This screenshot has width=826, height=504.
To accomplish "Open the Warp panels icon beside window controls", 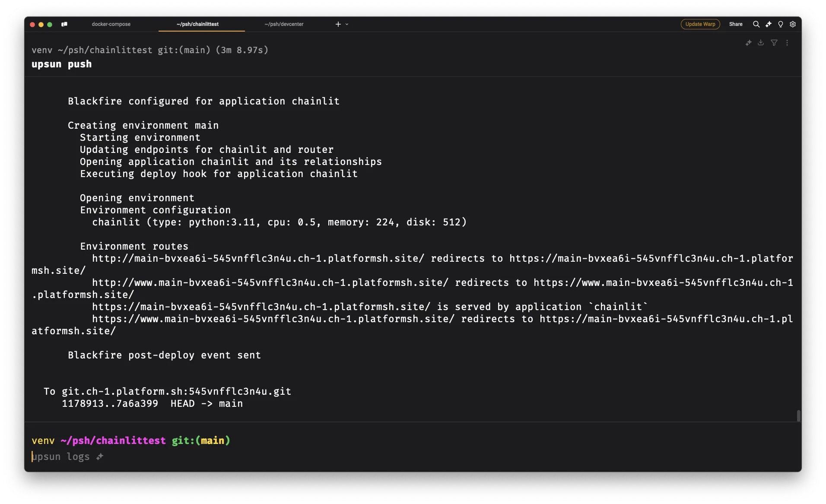I will pos(64,24).
